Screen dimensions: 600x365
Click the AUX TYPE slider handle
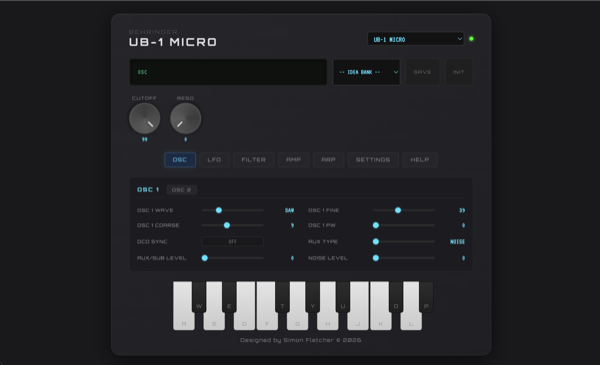[x=376, y=241]
